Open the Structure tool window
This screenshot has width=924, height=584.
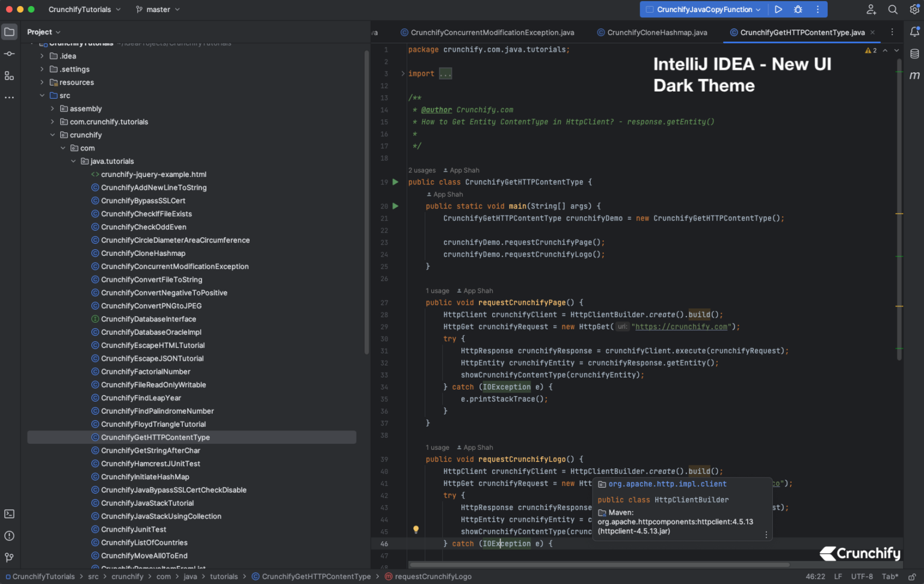[9, 76]
